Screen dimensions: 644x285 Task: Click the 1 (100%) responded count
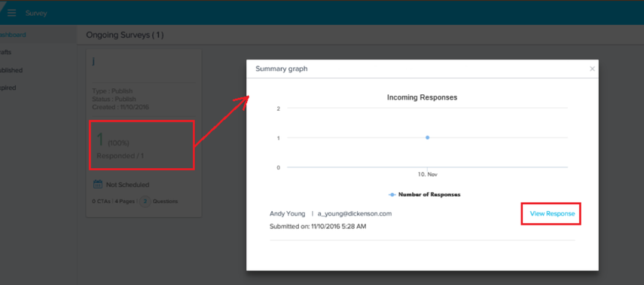(x=112, y=139)
